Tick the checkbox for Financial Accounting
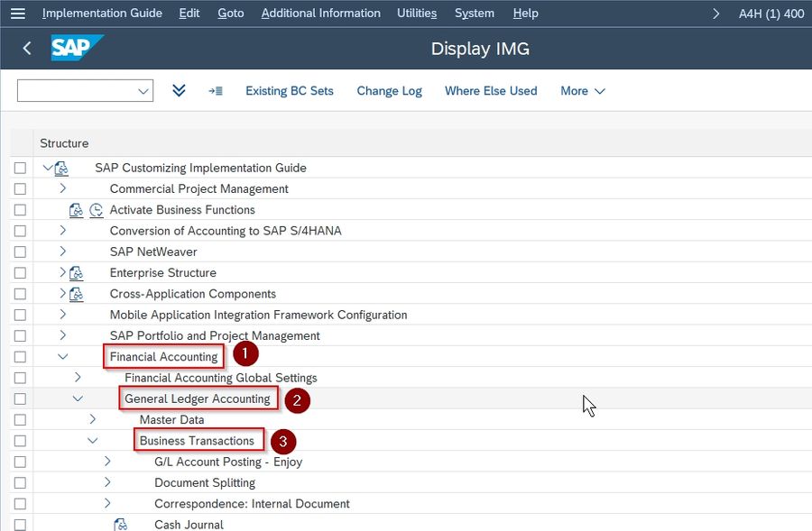This screenshot has height=531, width=812. pos(20,357)
